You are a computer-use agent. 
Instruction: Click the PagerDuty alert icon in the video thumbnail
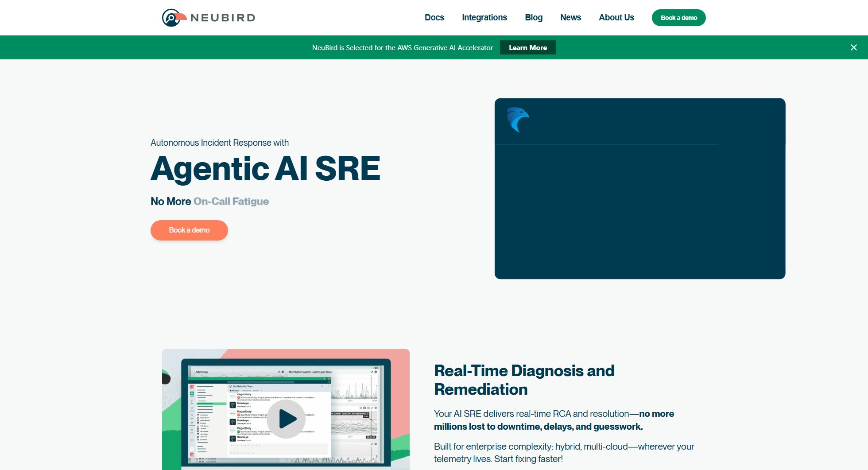[x=239, y=398]
